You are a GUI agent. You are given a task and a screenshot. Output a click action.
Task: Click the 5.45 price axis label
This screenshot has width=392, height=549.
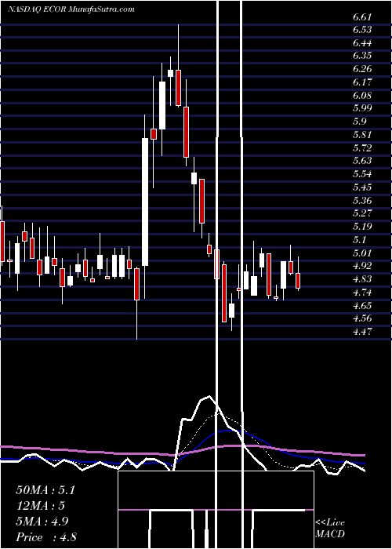(x=362, y=187)
